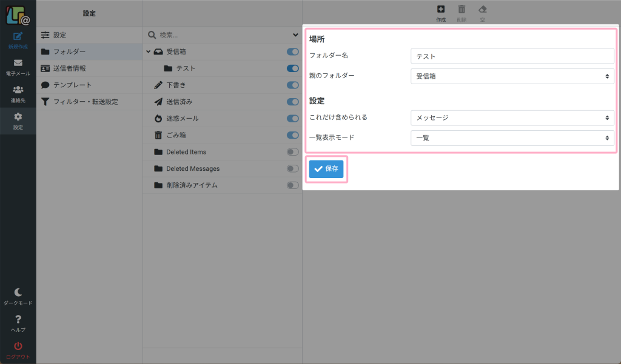Open 連絡先 contacts icon
This screenshot has height=364, width=621.
18,90
